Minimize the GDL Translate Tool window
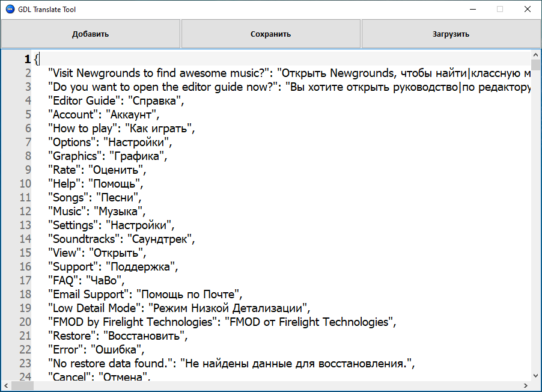 tap(472, 10)
